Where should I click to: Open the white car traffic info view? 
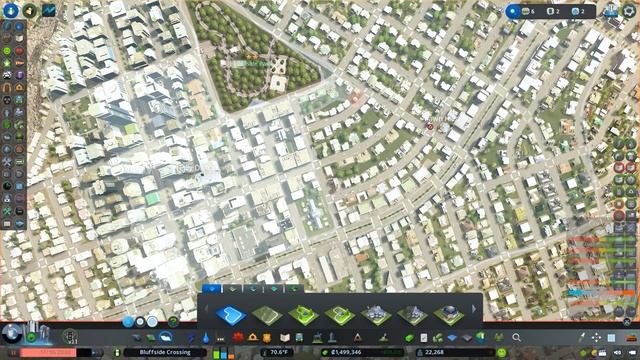pyautogui.click(x=7, y=76)
